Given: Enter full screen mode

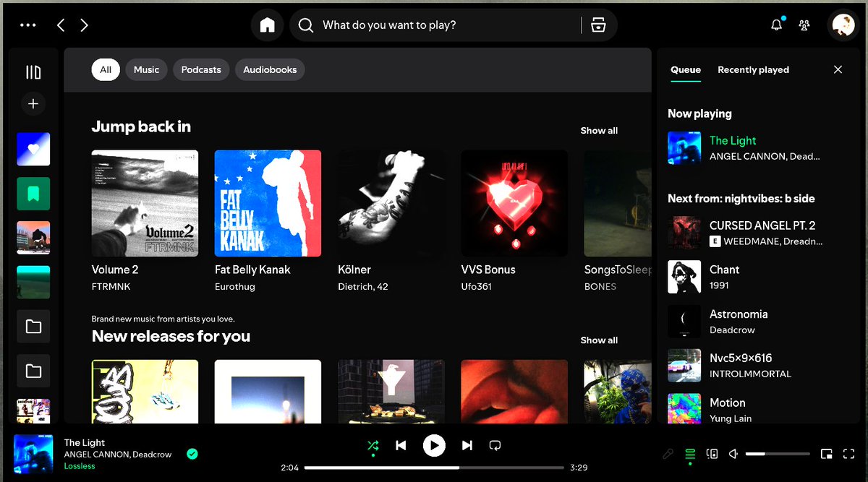Looking at the screenshot, I should coord(849,454).
